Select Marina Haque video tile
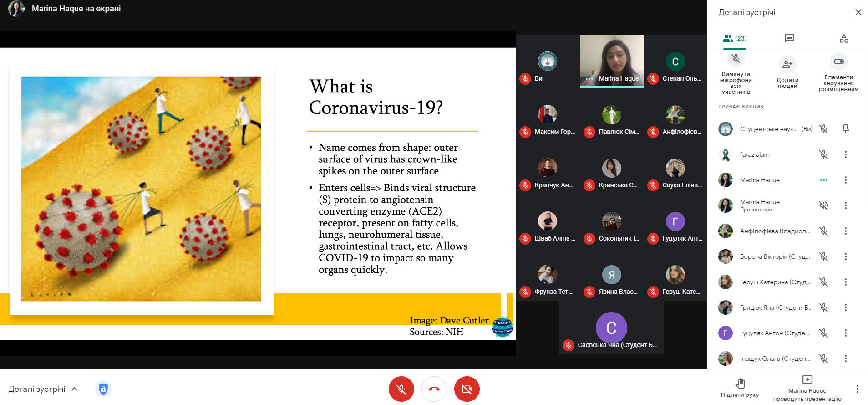Screen dimensions: 868x405 pos(611,61)
